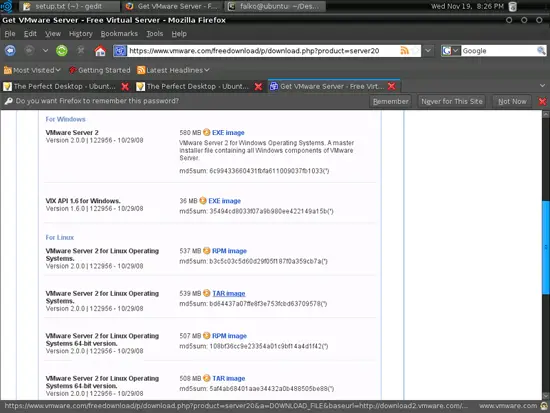550x413 pixels.
Task: Open the Latest Headlines dropdown
Action: click(173, 70)
